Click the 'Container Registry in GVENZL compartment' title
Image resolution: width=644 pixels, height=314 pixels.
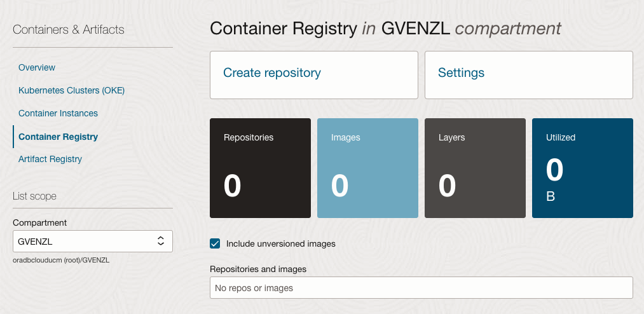point(386,29)
